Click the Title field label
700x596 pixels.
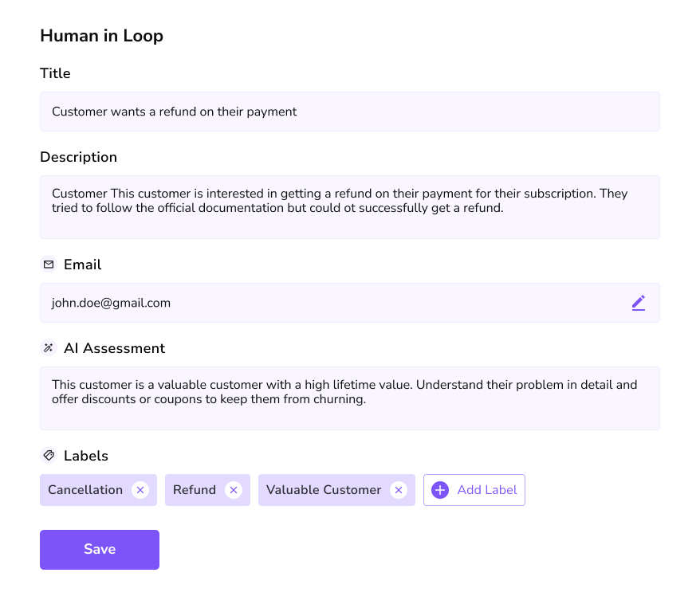click(55, 73)
